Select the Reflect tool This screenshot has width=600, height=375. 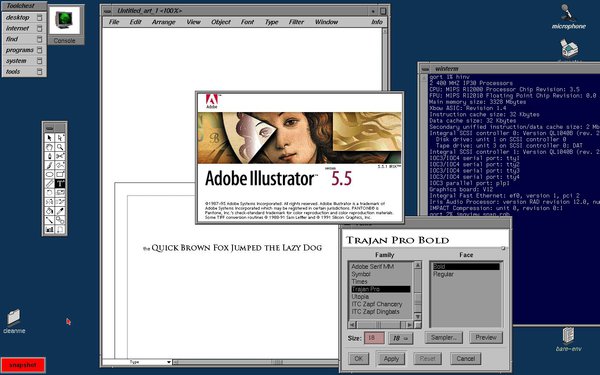coord(49,202)
